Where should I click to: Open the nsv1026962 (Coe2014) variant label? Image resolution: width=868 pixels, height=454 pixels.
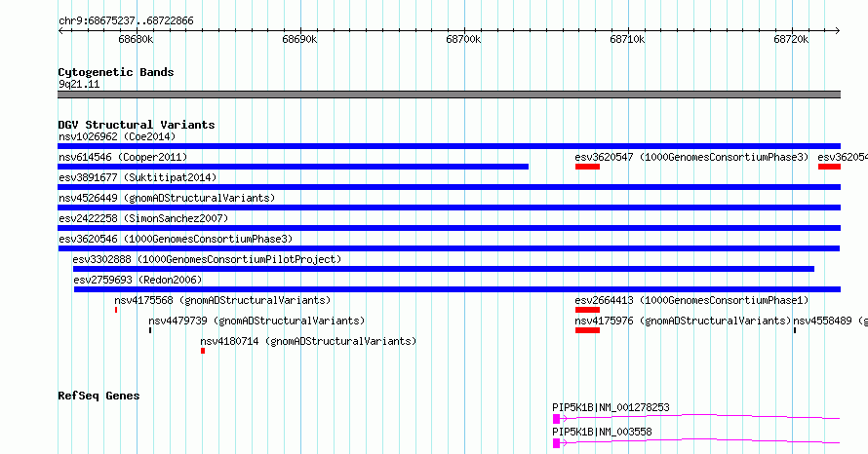click(117, 136)
